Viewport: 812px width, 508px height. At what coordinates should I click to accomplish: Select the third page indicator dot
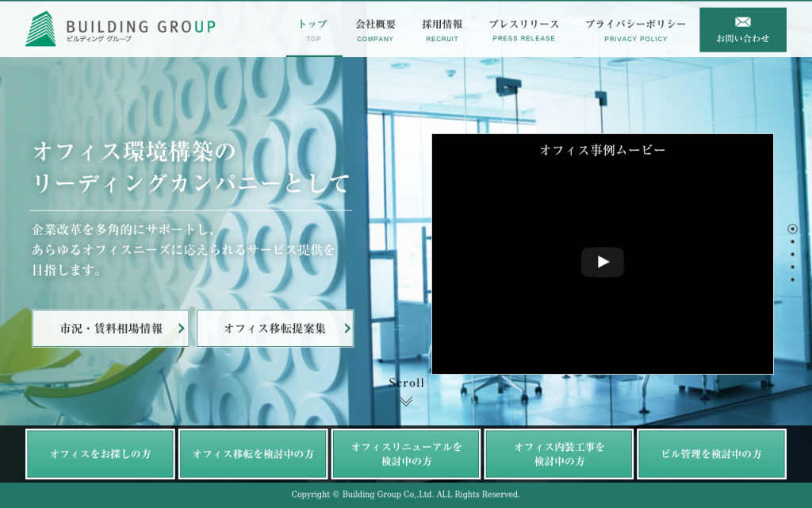tap(792, 254)
